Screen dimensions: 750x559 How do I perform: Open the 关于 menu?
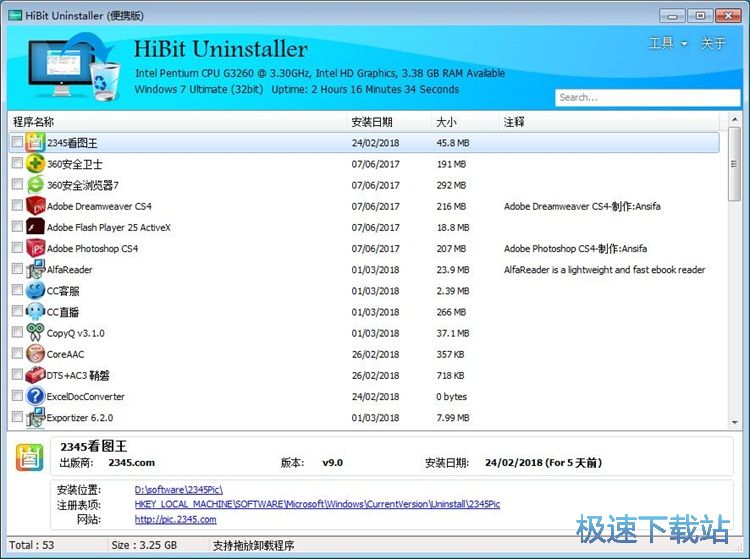click(x=713, y=44)
